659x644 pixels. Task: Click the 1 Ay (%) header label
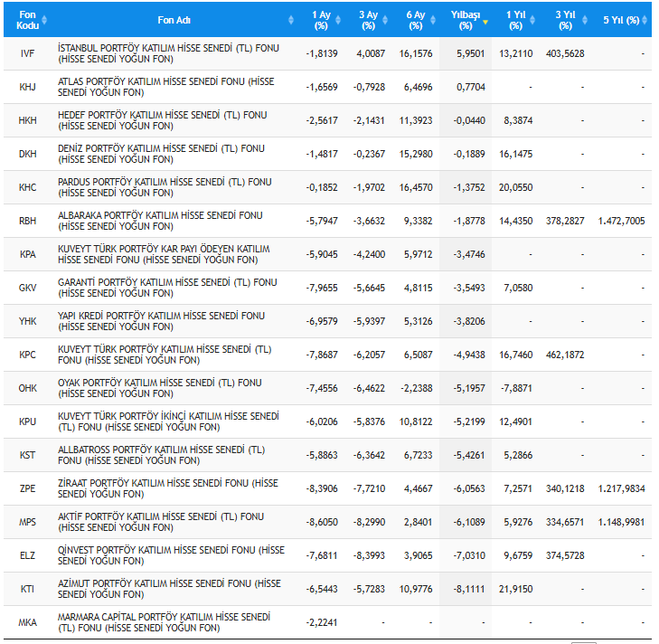[x=321, y=20]
